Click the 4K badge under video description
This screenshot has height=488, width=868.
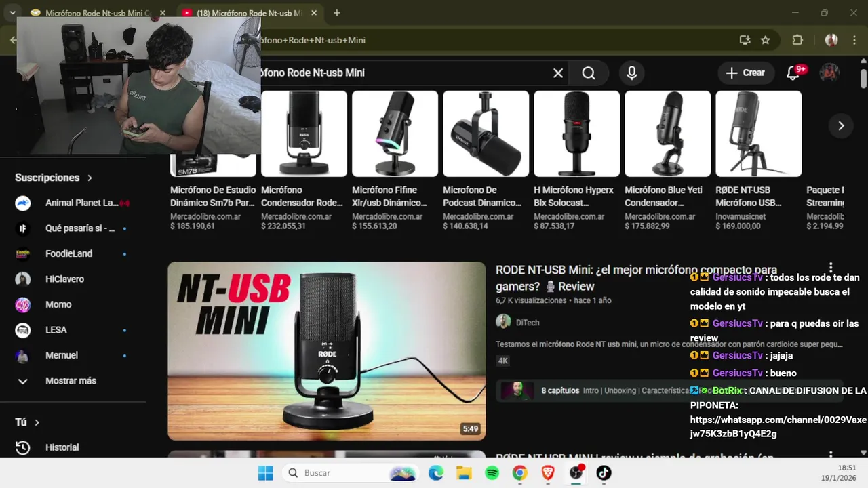coord(503,361)
